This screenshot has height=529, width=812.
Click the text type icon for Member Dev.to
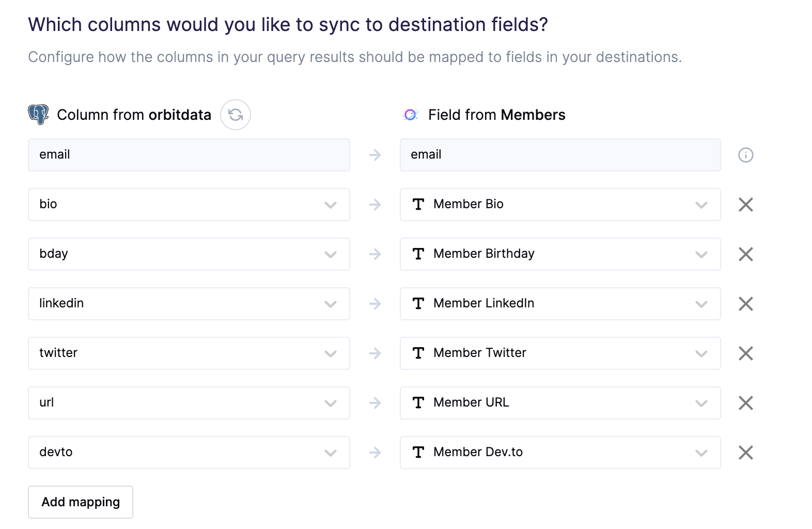[418, 453]
